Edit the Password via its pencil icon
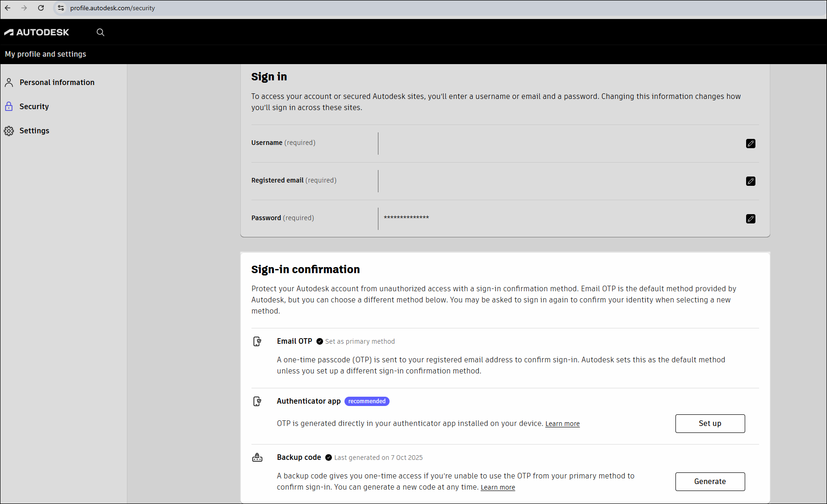The width and height of the screenshot is (827, 504). pos(751,218)
